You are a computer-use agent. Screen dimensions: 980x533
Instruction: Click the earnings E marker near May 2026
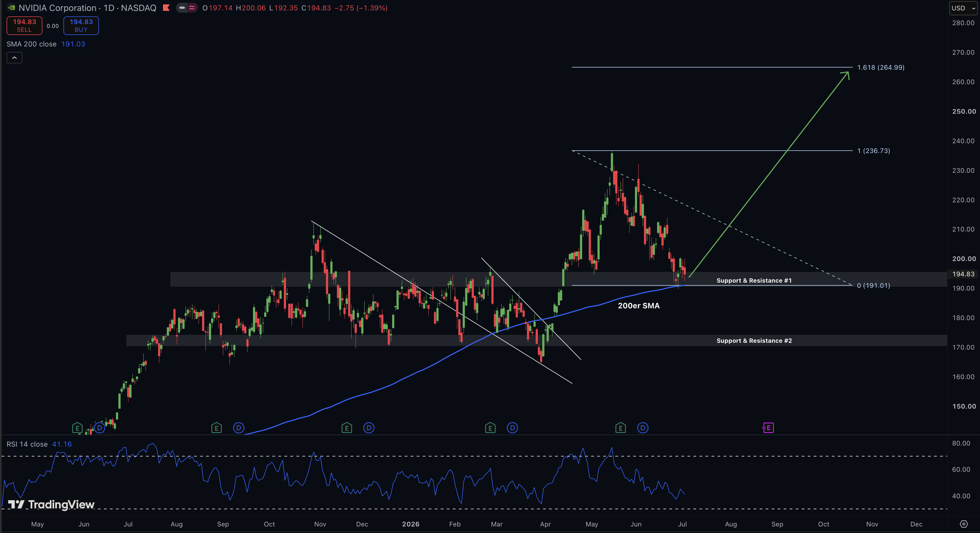tap(620, 428)
